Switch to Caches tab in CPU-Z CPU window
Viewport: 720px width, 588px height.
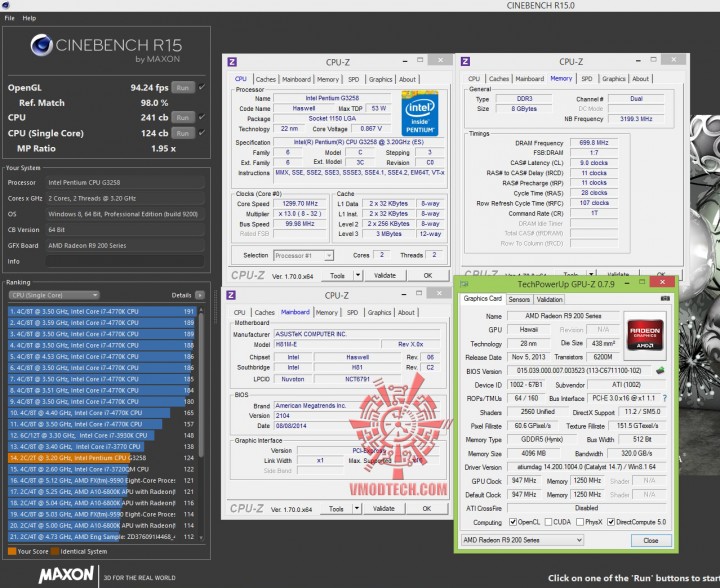265,79
